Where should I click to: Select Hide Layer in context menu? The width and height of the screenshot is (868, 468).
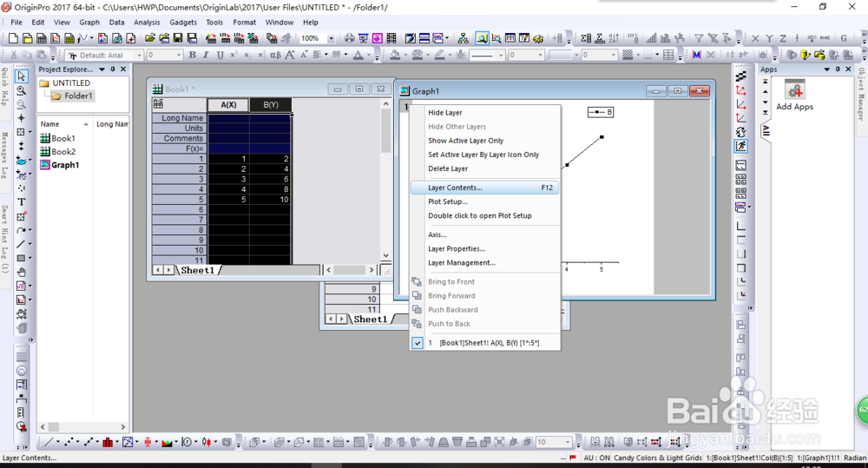[485, 112]
